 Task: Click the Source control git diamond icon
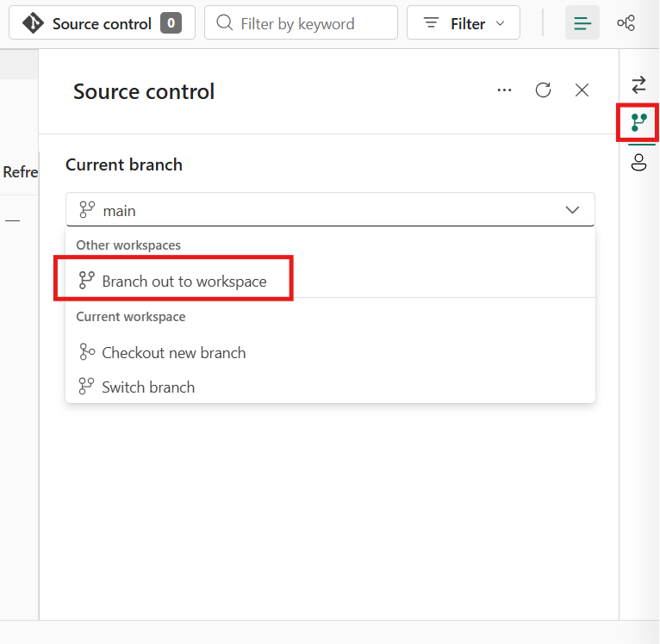(33, 22)
